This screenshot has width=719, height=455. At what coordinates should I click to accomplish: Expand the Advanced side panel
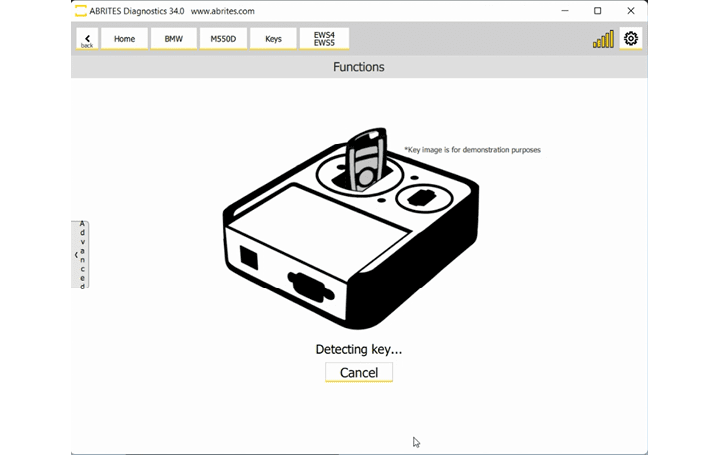tap(81, 255)
